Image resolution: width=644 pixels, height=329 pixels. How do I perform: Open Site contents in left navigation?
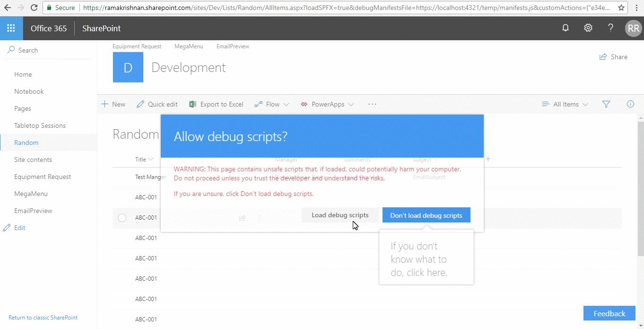pos(33,160)
